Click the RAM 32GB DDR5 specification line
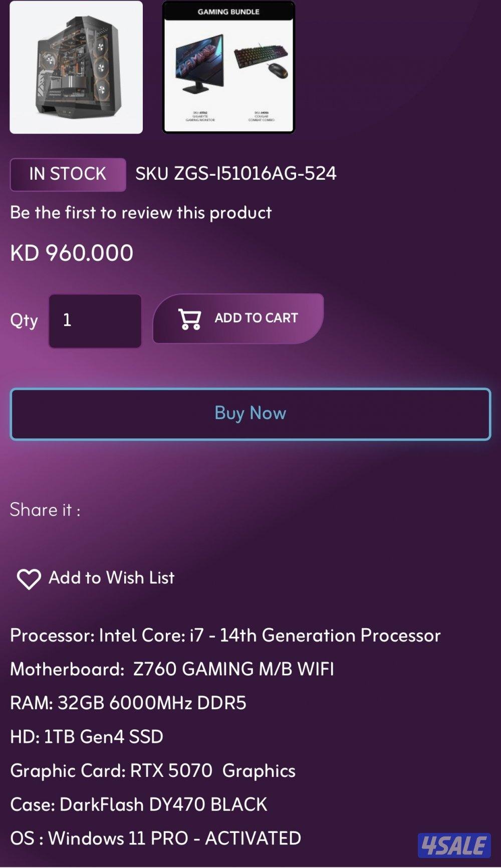501x868 pixels. [128, 703]
